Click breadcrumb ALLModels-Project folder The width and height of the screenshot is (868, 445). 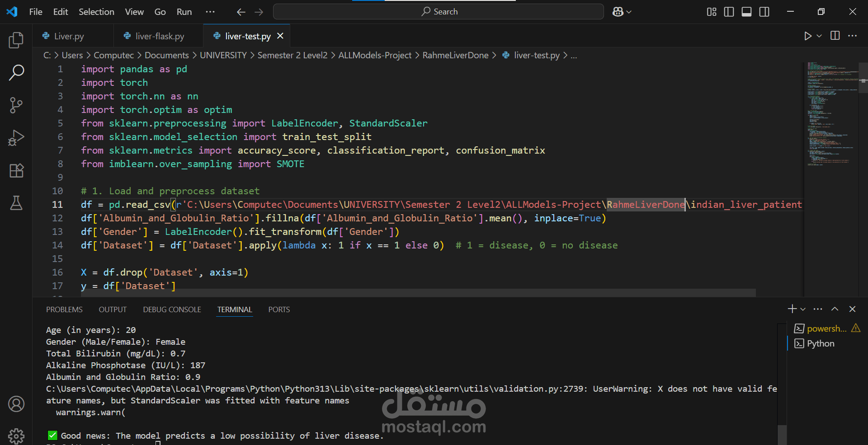click(x=375, y=55)
